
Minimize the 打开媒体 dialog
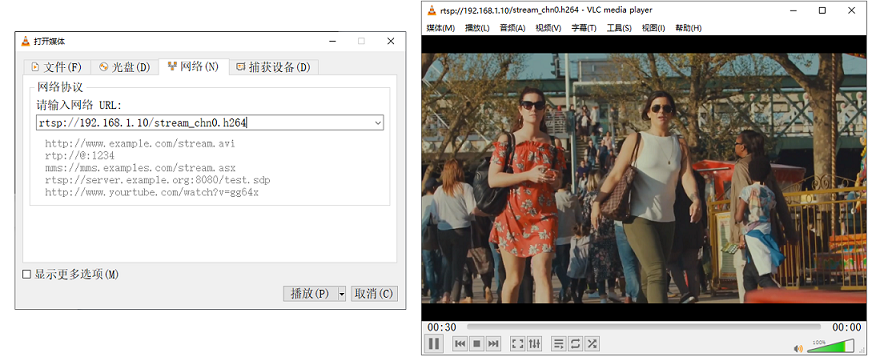[x=332, y=41]
